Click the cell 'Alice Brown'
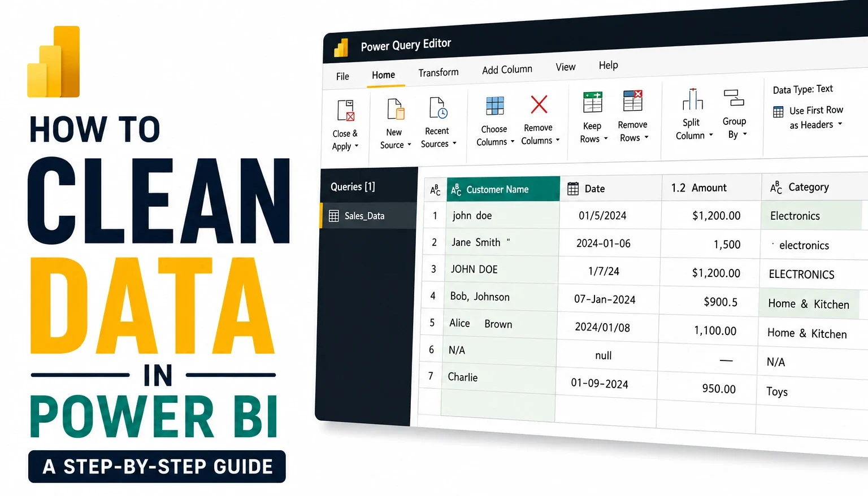This screenshot has height=496, width=868. [500, 324]
